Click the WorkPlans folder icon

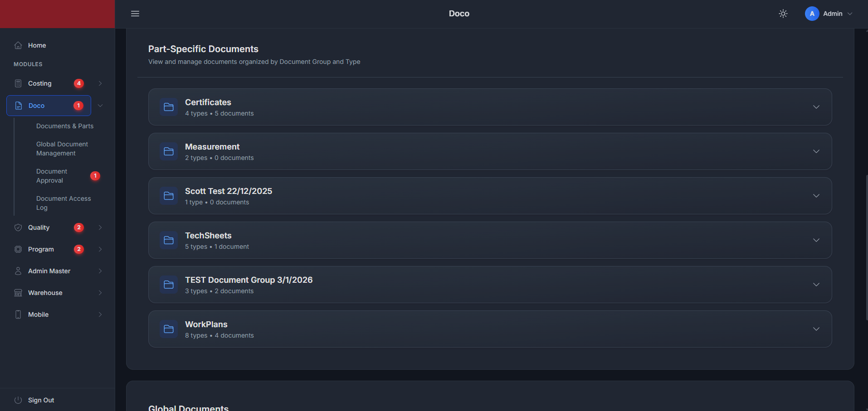(169, 329)
